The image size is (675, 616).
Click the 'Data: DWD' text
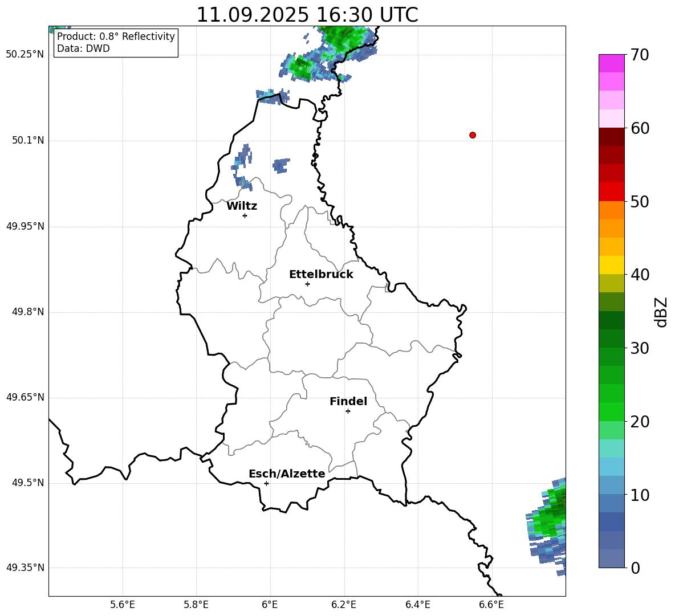83,48
